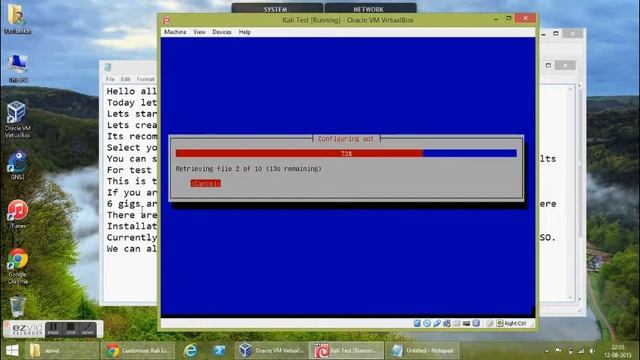640x360 pixels.
Task: Click the Cancel button in installer
Action: pos(206,184)
